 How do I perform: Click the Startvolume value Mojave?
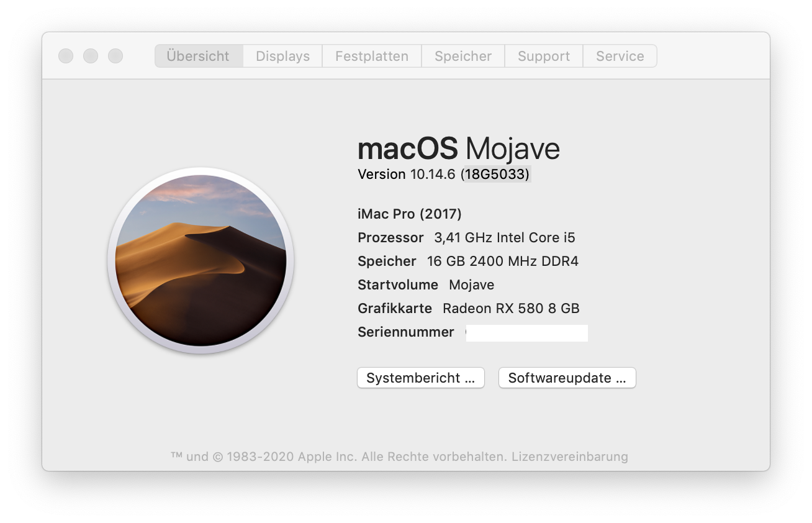click(x=472, y=285)
